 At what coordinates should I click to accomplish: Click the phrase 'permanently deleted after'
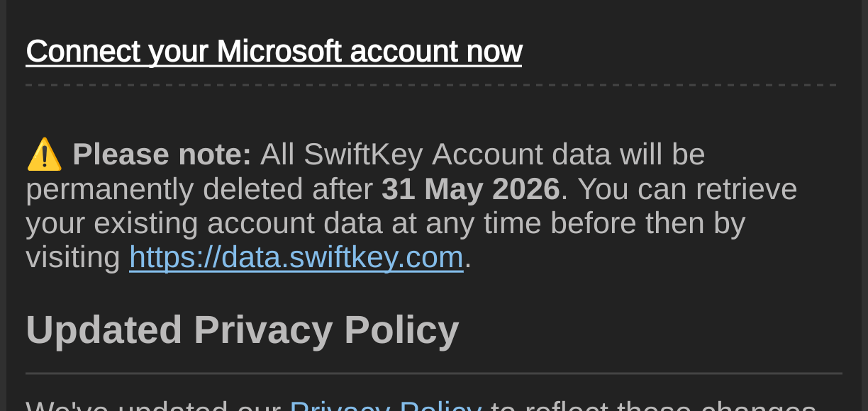tap(199, 189)
